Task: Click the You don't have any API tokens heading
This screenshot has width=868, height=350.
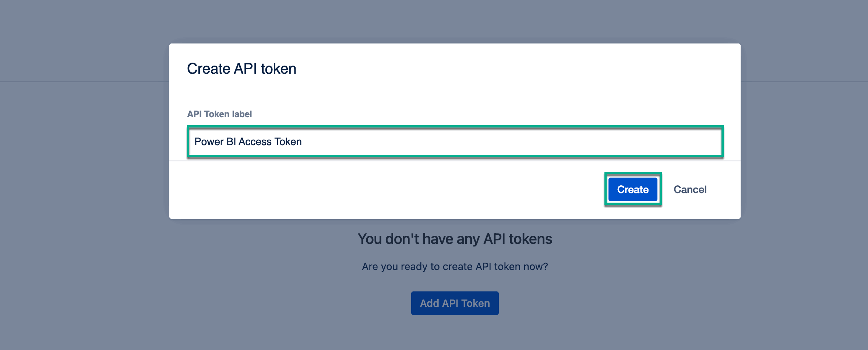Action: pos(455,239)
